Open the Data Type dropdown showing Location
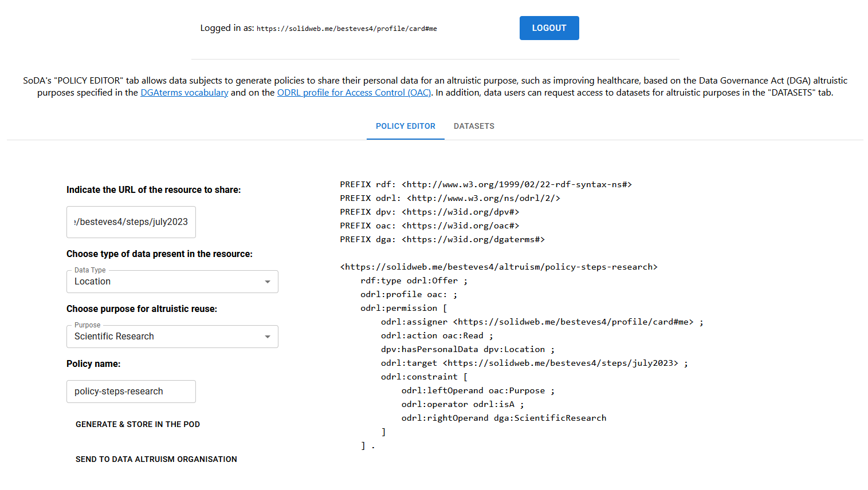The height and width of the screenshot is (490, 868). point(166,282)
